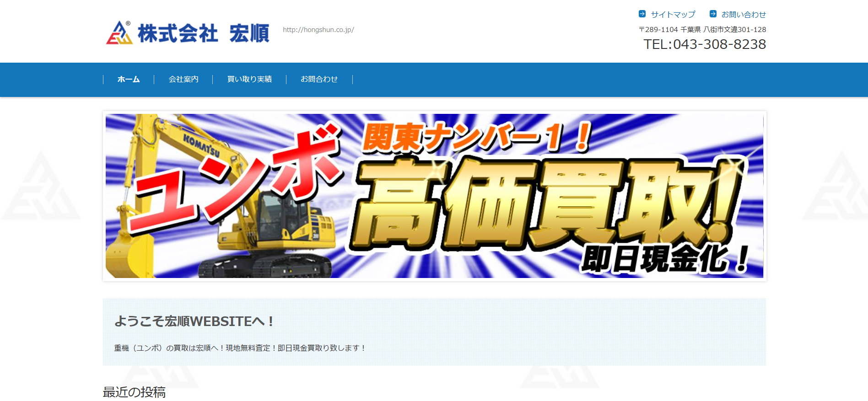Click the 〒289-1104 address text
868x401 pixels.
tap(702, 29)
